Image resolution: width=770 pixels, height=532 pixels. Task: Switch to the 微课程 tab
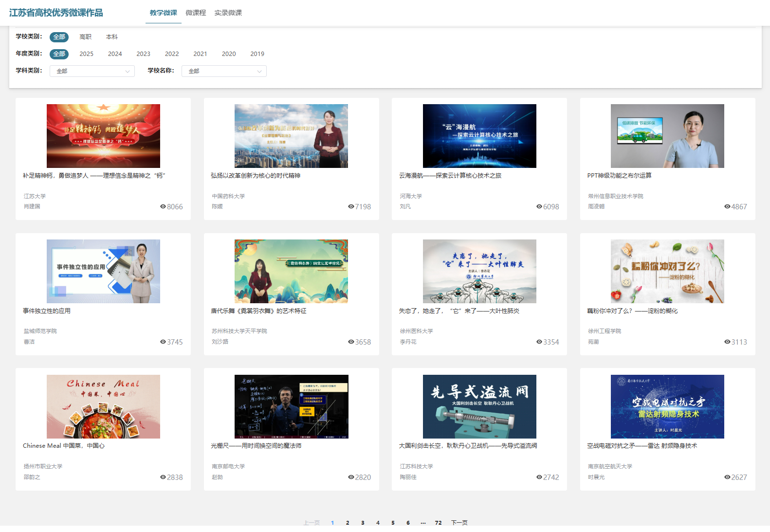(x=196, y=13)
